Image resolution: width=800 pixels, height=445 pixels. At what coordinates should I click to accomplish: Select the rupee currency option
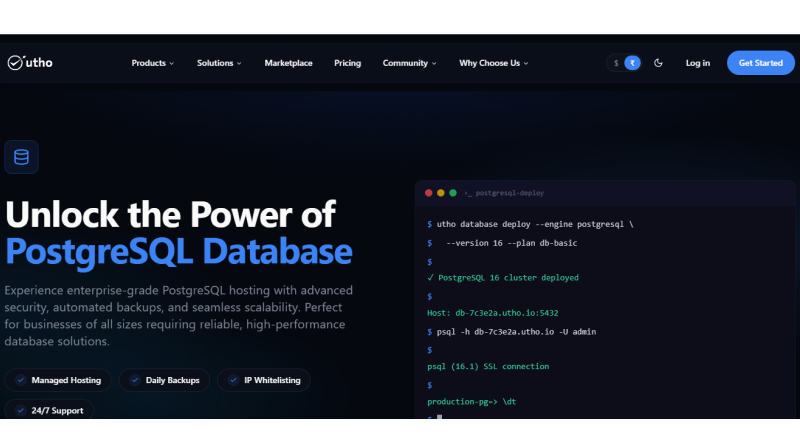pyautogui.click(x=632, y=63)
